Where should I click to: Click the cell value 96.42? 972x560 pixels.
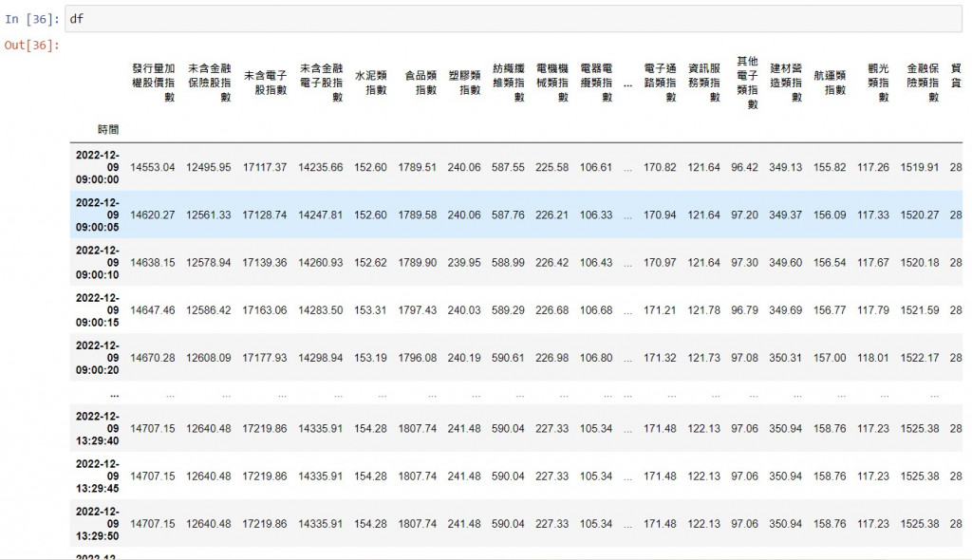pos(744,167)
